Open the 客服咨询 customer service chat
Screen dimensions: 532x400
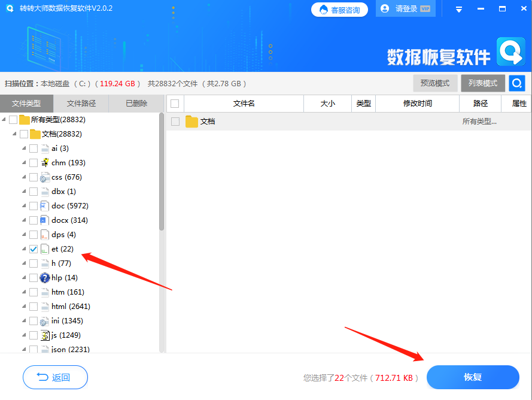pyautogui.click(x=339, y=8)
